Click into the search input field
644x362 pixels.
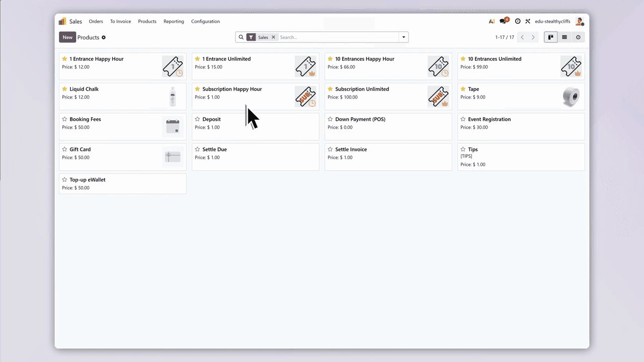coord(337,37)
